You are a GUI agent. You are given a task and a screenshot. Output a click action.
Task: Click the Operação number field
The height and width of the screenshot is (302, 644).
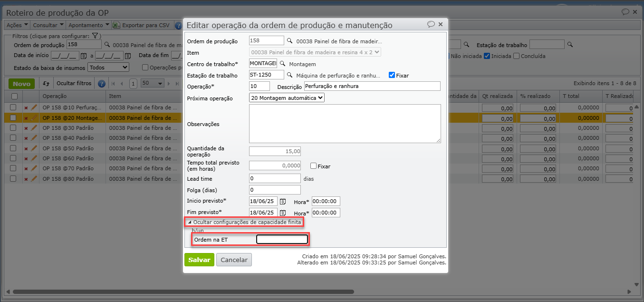(x=260, y=86)
